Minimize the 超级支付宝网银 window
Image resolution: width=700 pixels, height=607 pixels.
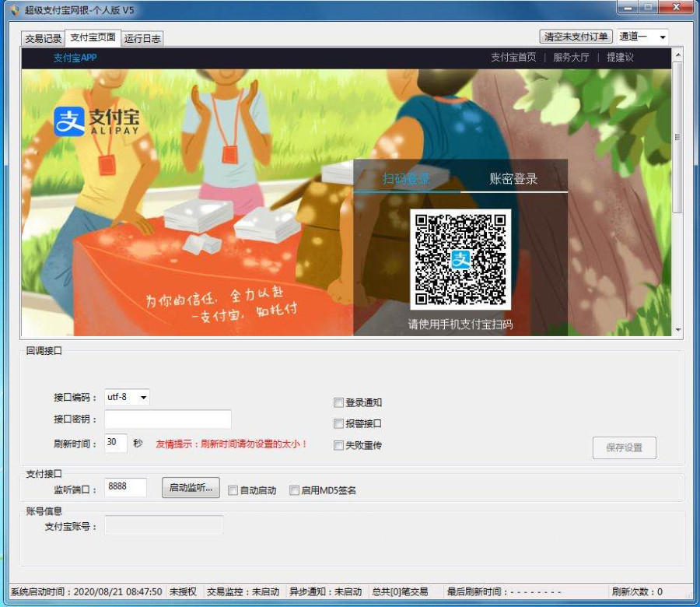[x=628, y=8]
